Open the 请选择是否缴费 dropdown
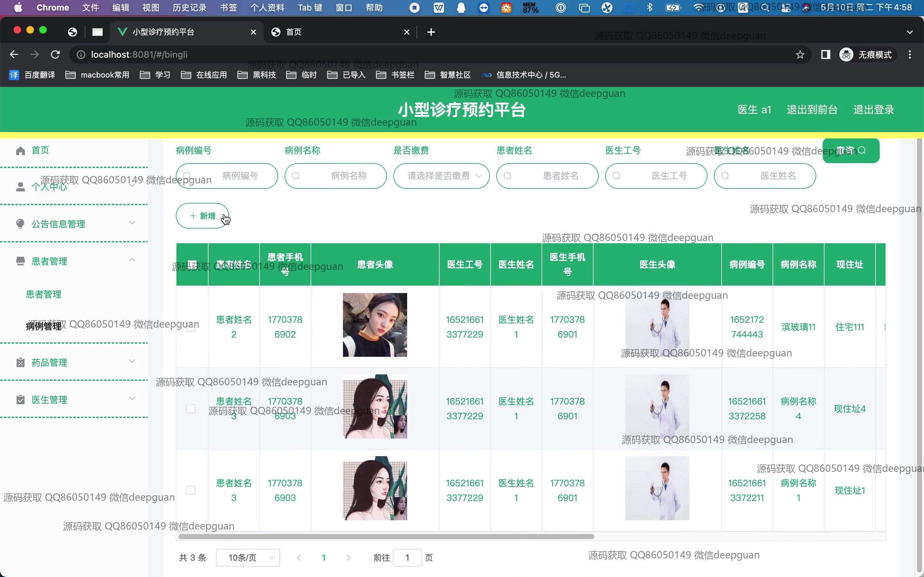 pos(441,176)
